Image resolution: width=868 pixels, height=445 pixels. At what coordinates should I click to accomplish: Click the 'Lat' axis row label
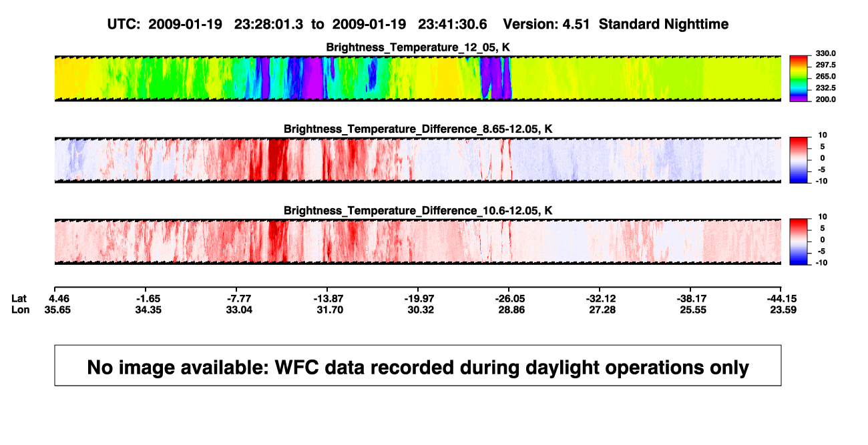19,298
